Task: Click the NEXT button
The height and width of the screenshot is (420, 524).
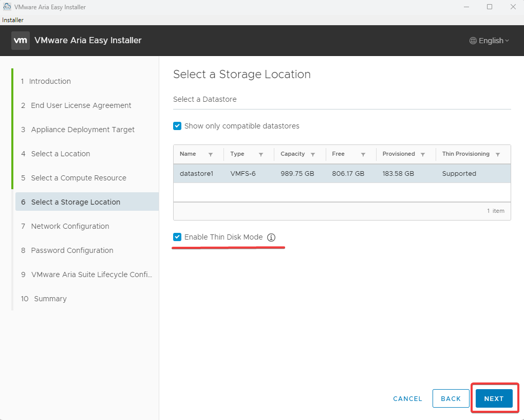Action: [x=494, y=398]
